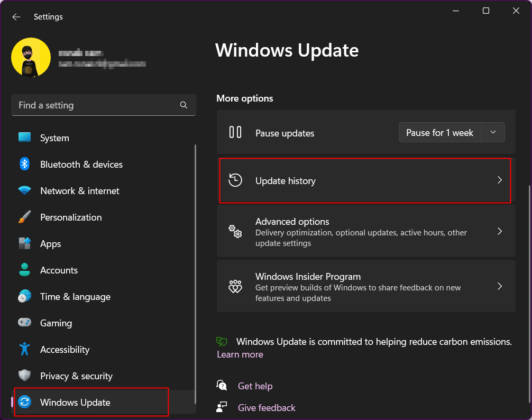532x420 pixels.
Task: Open the Get help link
Action: [255, 386]
